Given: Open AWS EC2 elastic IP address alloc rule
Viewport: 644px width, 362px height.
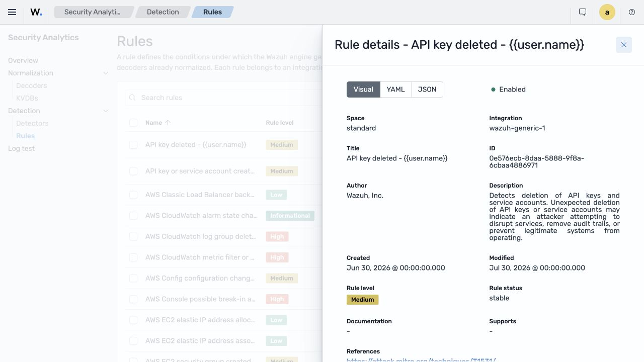Looking at the screenshot, I should pos(200,320).
